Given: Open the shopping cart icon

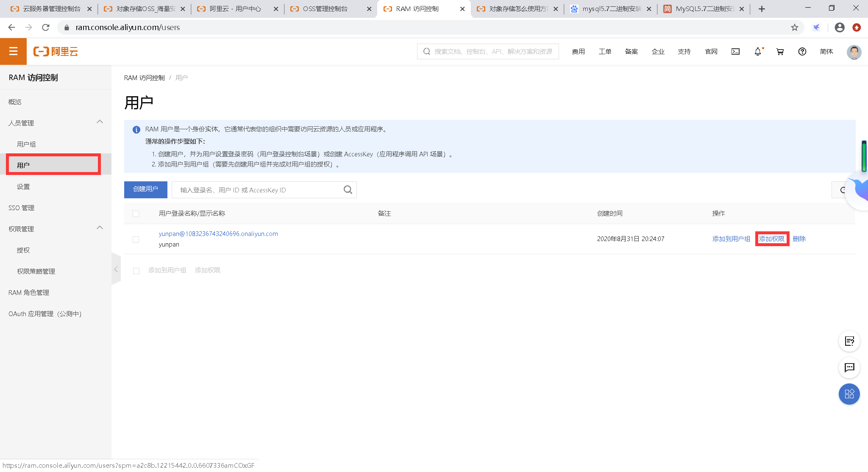Looking at the screenshot, I should tap(780, 51).
